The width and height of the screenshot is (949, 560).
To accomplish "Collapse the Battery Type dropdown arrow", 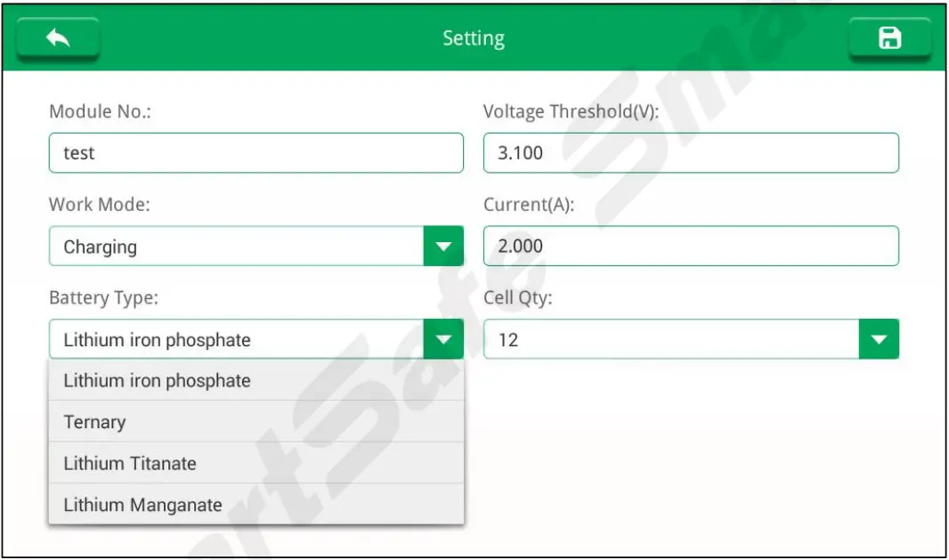I will [x=443, y=339].
